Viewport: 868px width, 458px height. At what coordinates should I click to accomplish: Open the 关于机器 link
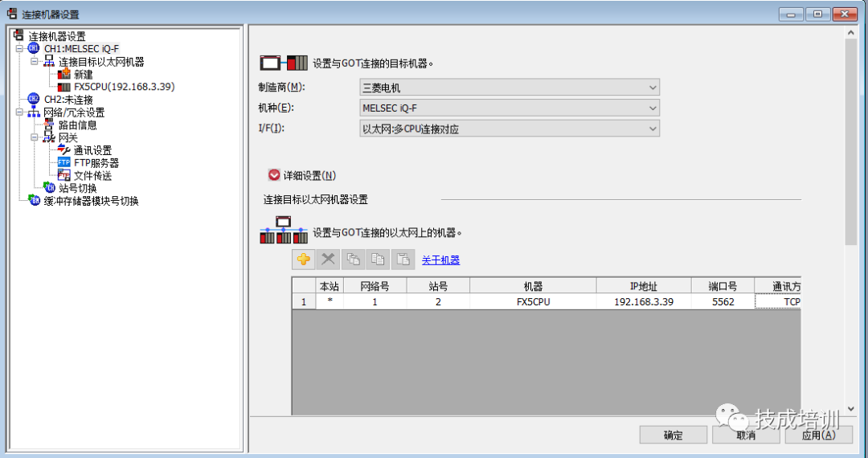pos(440,260)
